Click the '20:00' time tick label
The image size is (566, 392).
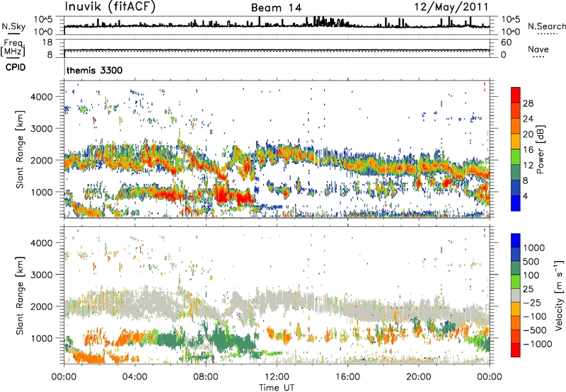click(x=419, y=377)
